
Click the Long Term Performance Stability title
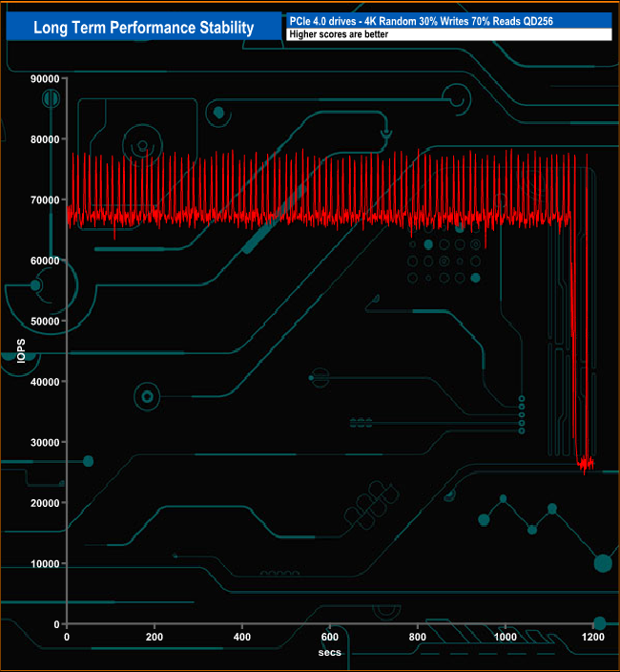pyautogui.click(x=143, y=28)
